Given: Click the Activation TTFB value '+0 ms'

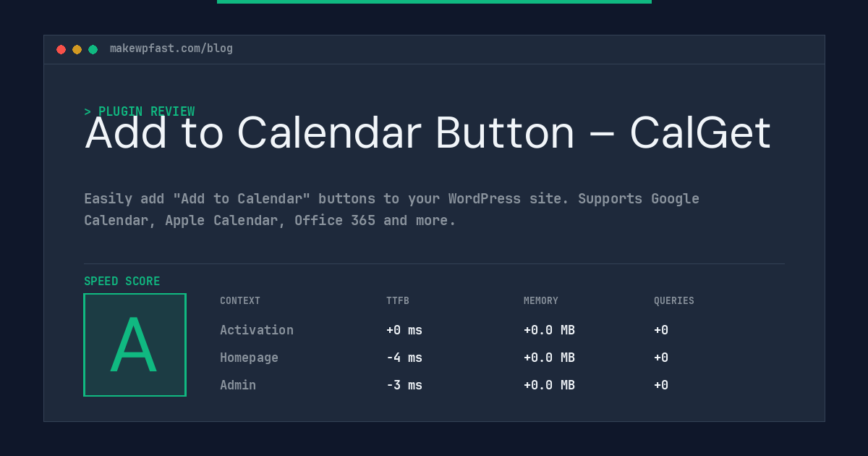Looking at the screenshot, I should 404,330.
